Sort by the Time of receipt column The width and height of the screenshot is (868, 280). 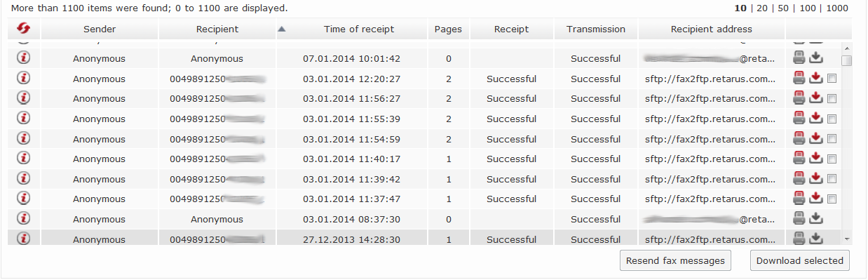[x=359, y=29]
